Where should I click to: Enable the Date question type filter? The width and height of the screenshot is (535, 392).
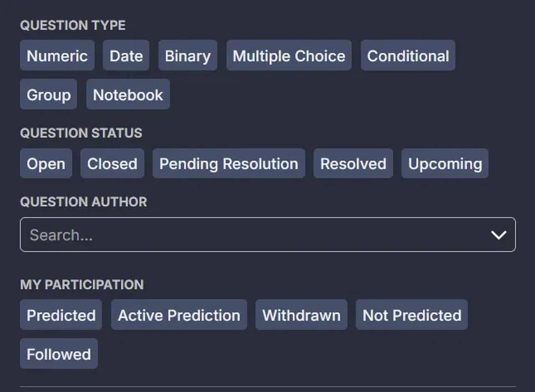[x=126, y=55]
